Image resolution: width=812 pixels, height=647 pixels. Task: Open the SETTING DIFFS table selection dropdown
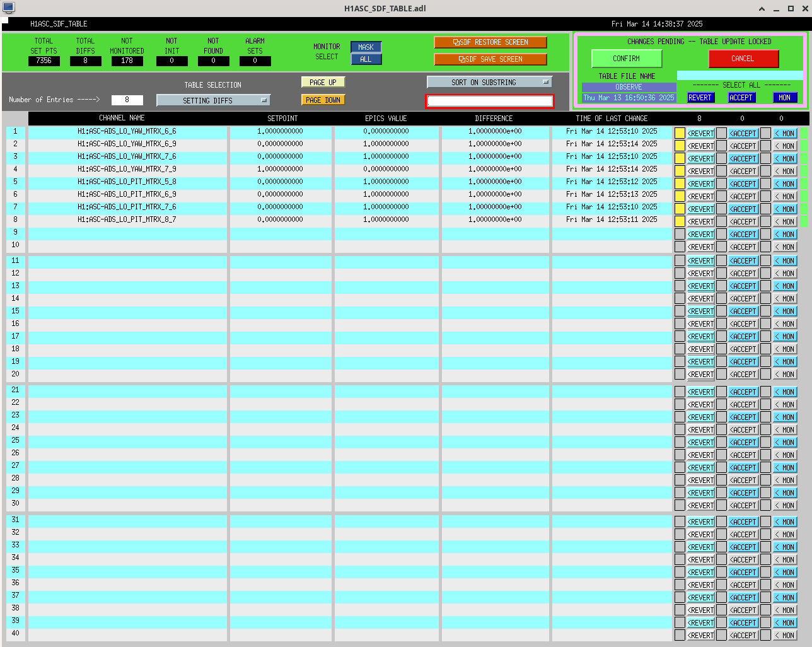coord(213,100)
